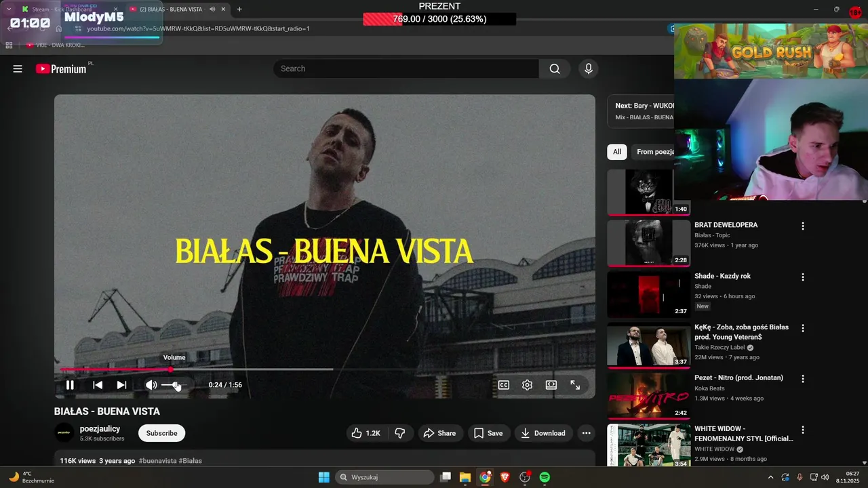Open options menu for WHITE WIDOW video
The width and height of the screenshot is (868, 488).
click(x=803, y=430)
